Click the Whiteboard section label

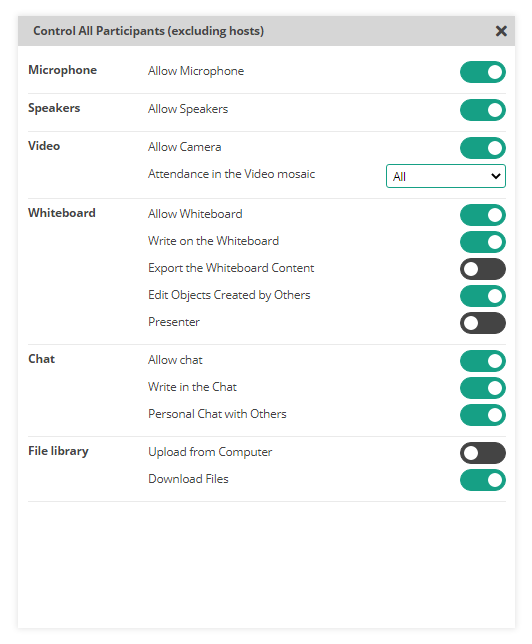pos(62,213)
